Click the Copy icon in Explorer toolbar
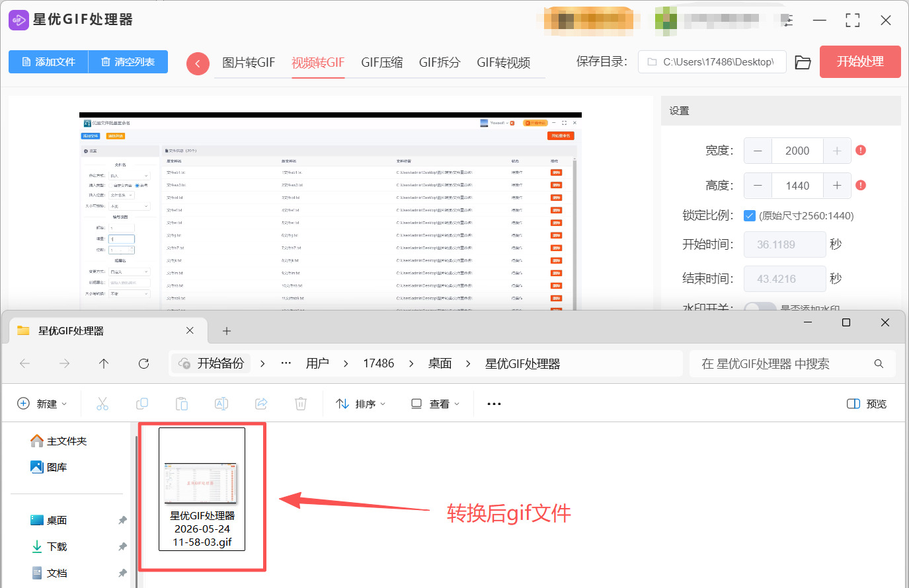This screenshot has width=909, height=588. [x=142, y=404]
